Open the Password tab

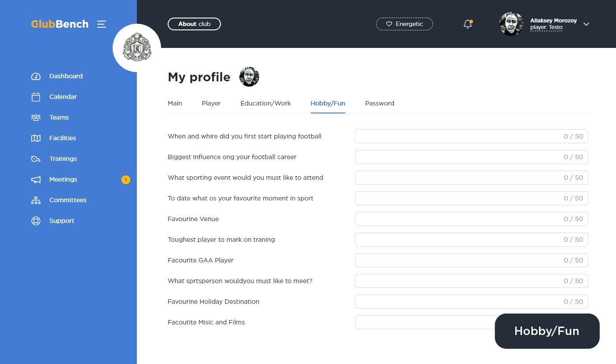(379, 103)
